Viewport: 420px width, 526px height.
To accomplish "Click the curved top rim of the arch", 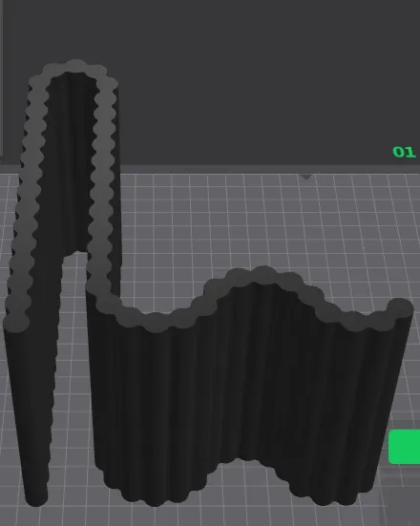I will (74, 68).
